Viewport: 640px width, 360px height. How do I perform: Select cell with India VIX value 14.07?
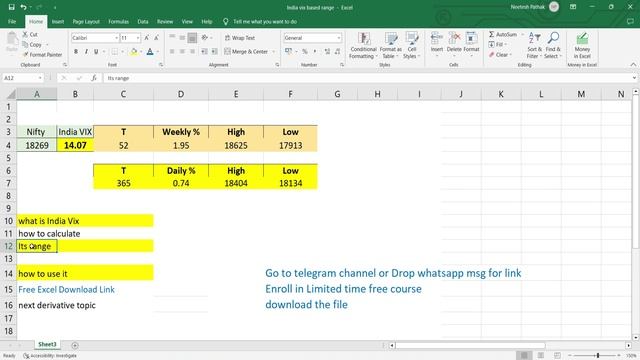pyautogui.click(x=75, y=145)
